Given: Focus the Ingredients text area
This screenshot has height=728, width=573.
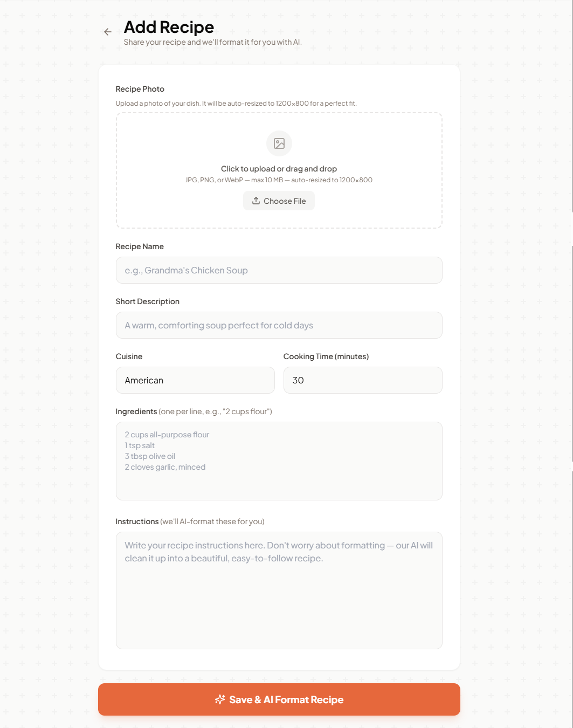Looking at the screenshot, I should 279,461.
